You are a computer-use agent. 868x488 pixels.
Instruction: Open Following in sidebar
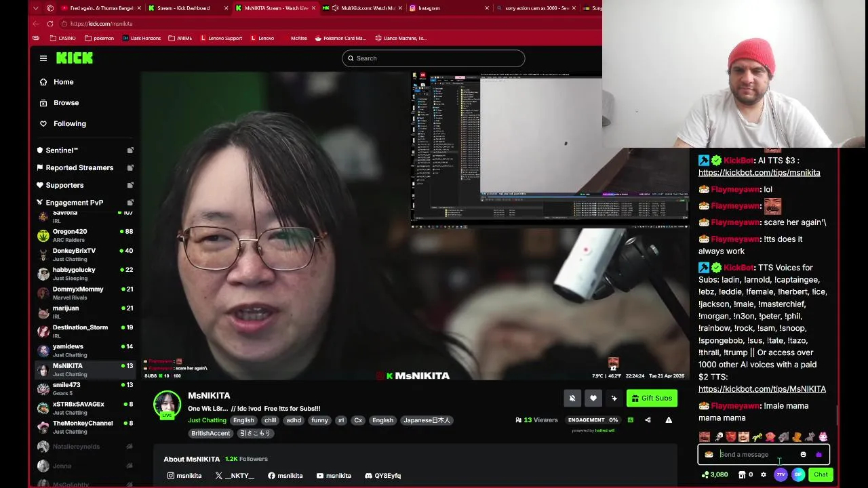point(70,124)
